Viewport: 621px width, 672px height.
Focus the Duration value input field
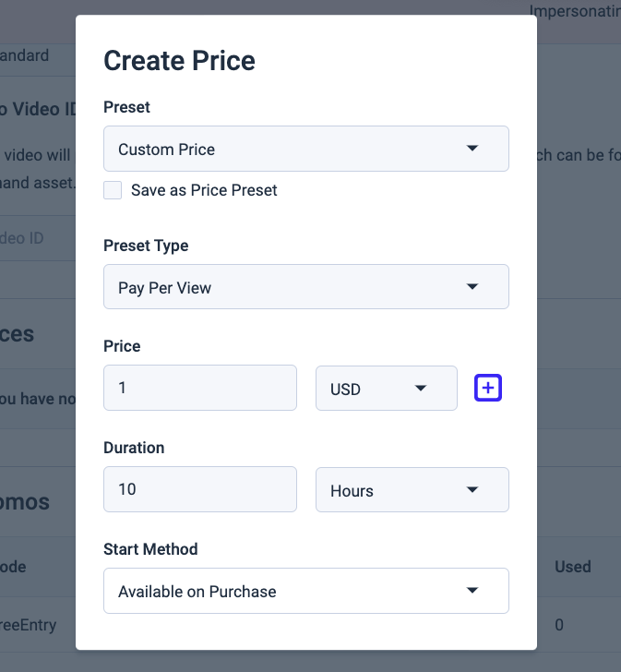click(200, 490)
